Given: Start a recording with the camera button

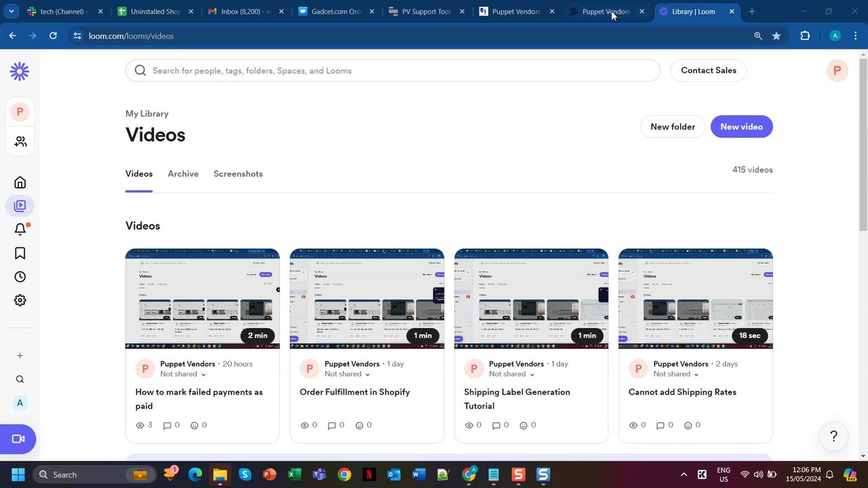Looking at the screenshot, I should [18, 439].
